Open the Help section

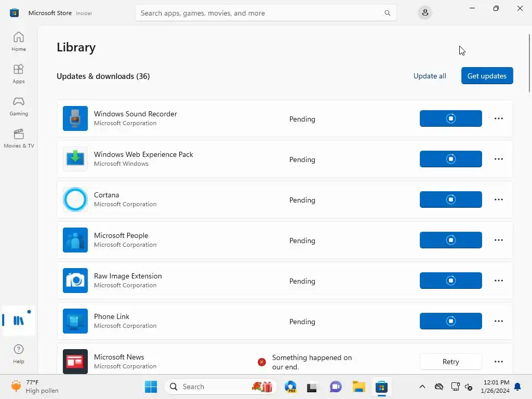tap(19, 353)
